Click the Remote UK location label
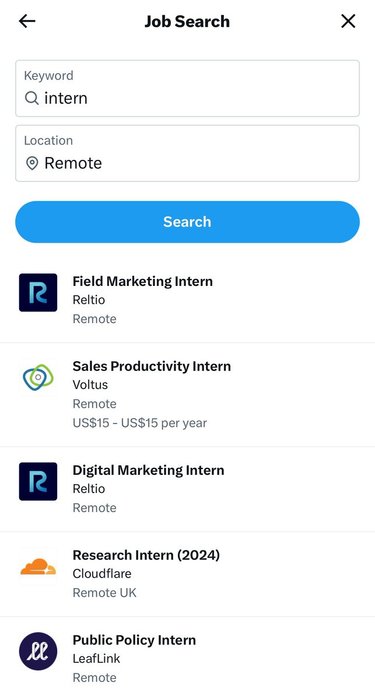 [104, 593]
